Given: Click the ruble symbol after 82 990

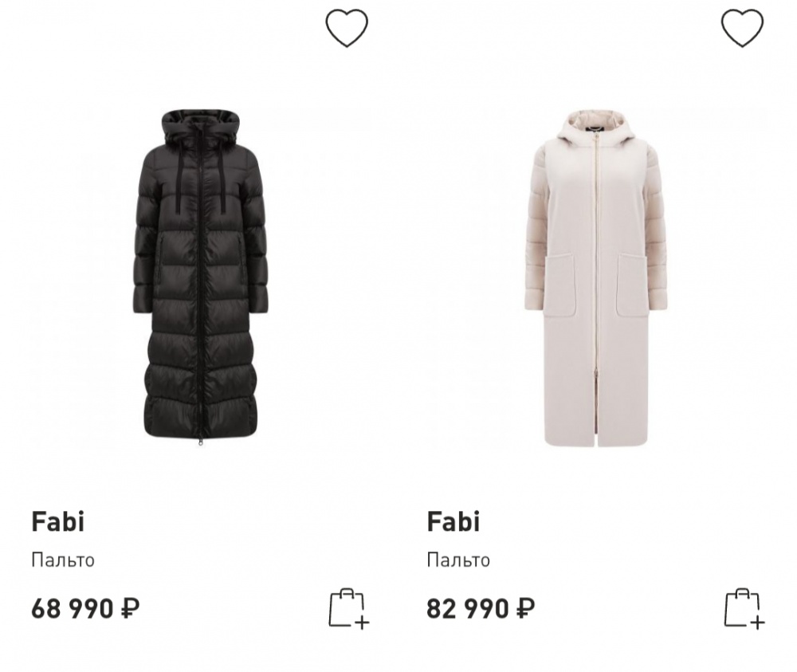Looking at the screenshot, I should [525, 608].
